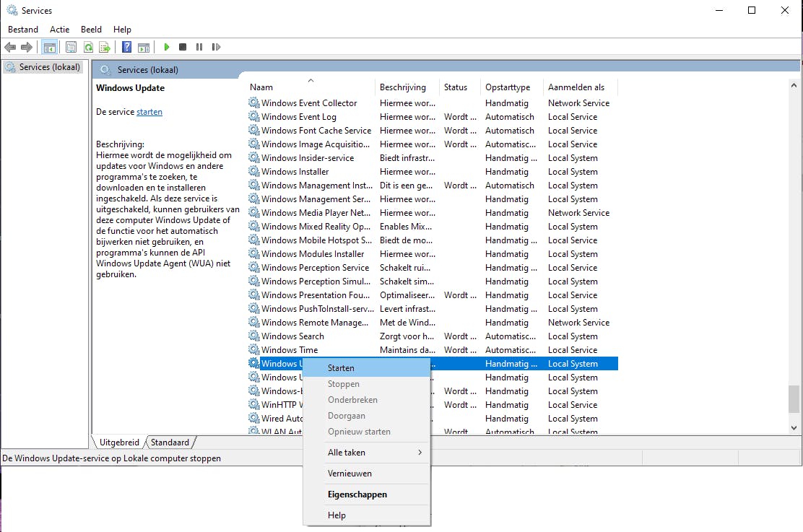Select the Windows Perception Service row

[433, 267]
